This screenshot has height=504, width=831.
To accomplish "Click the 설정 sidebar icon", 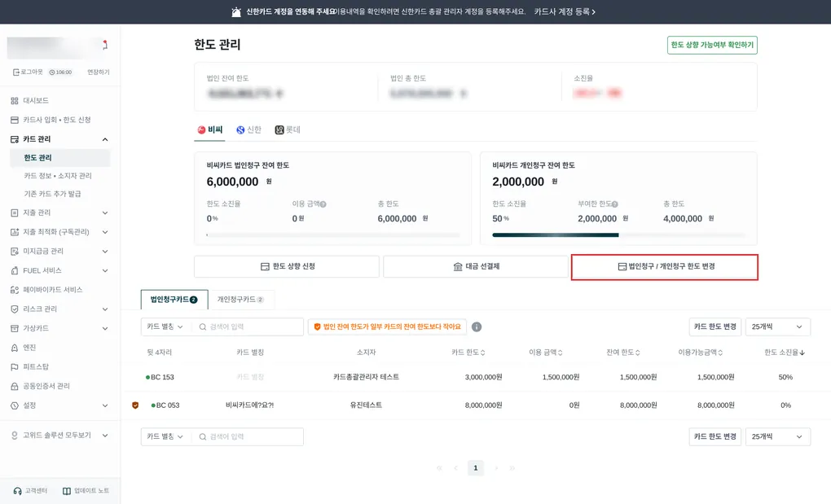I will point(15,405).
